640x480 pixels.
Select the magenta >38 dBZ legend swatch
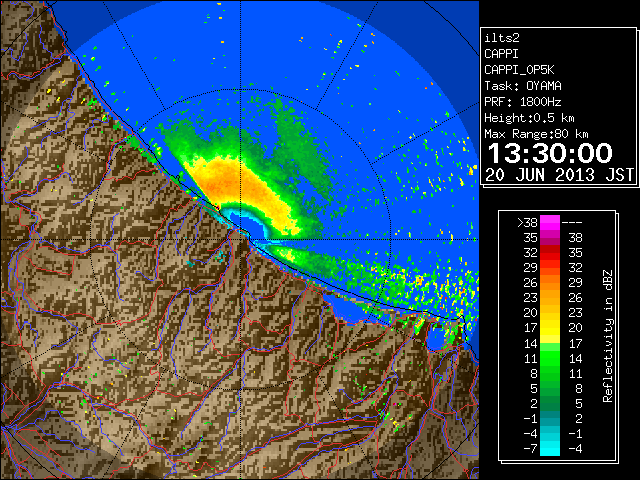550,222
